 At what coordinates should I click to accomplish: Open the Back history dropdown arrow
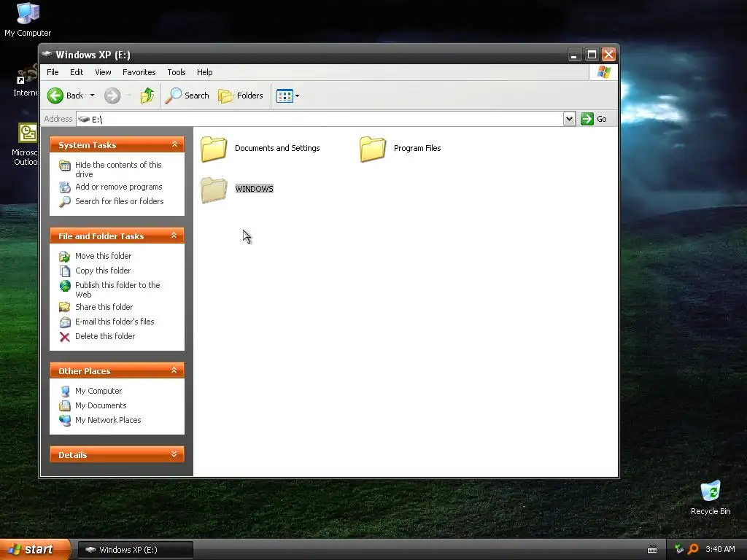pyautogui.click(x=92, y=96)
